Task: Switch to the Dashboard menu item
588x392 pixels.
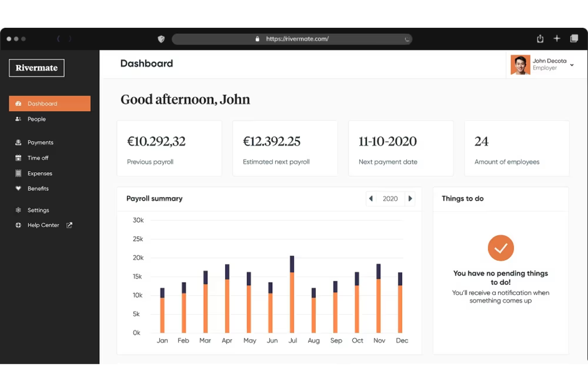Action: (43, 103)
